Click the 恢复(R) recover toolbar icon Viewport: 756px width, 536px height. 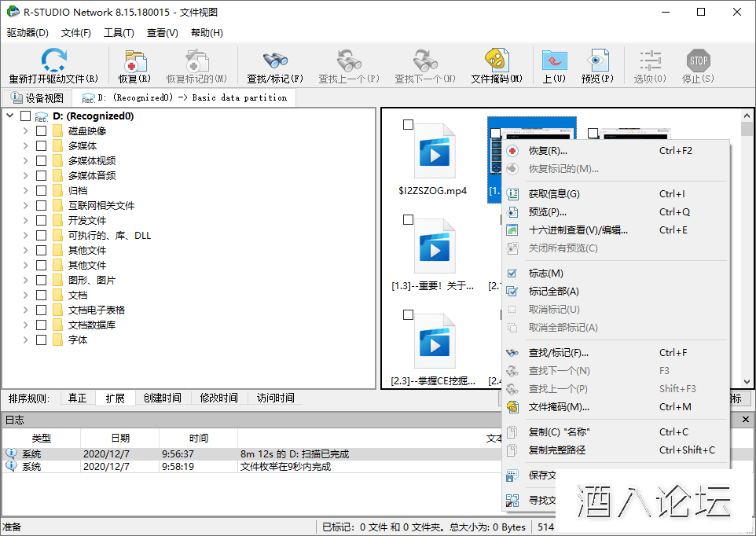coord(134,61)
